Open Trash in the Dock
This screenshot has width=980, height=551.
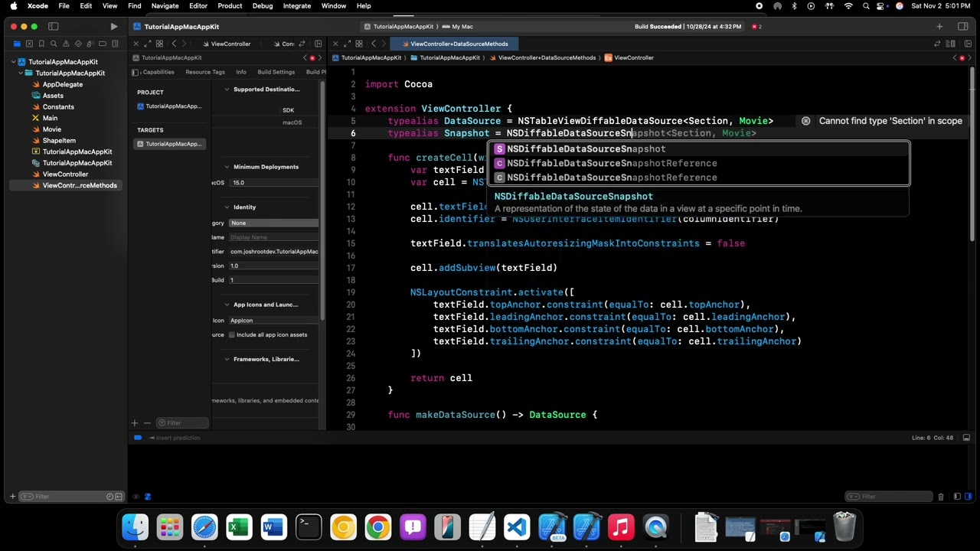click(x=844, y=527)
